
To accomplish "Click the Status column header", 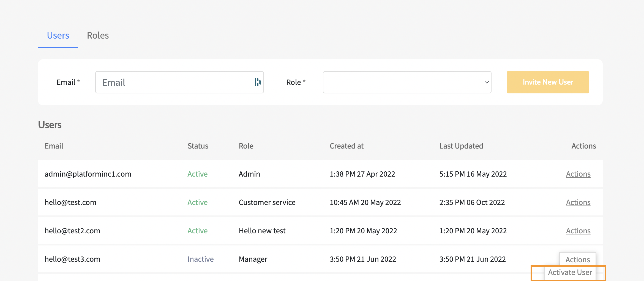I will pos(198,146).
